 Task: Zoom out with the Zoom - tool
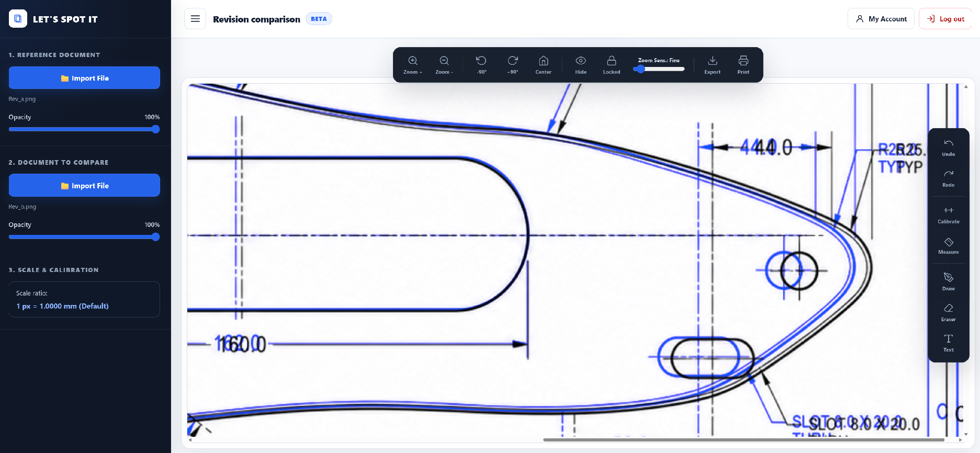(x=444, y=65)
